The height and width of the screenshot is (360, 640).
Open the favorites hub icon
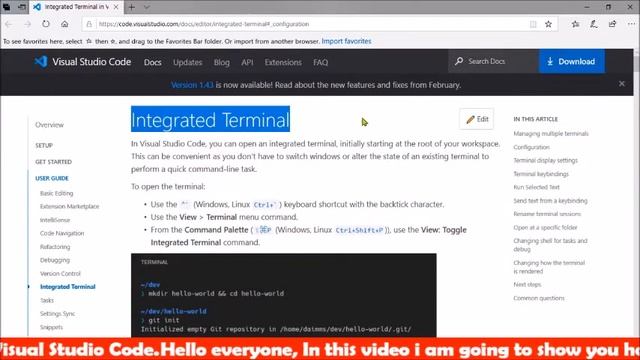coord(575,24)
